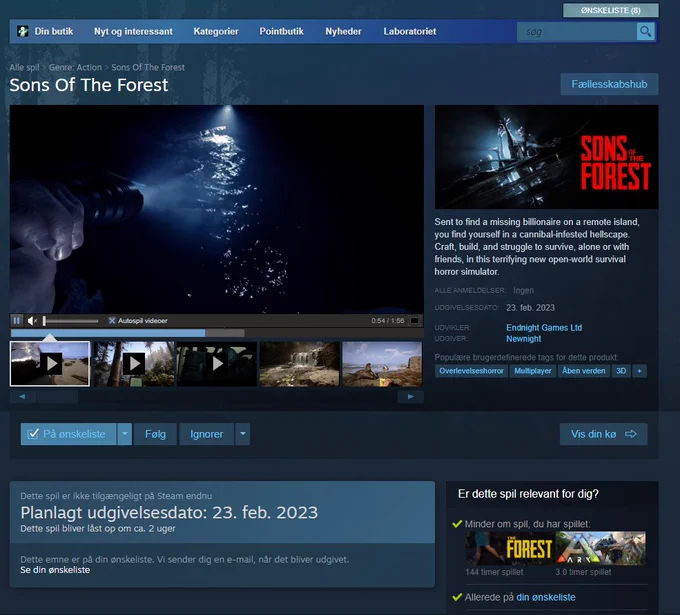Expand the Ignorer dropdown arrow
Viewport: 680px width, 615px height.
(x=243, y=434)
